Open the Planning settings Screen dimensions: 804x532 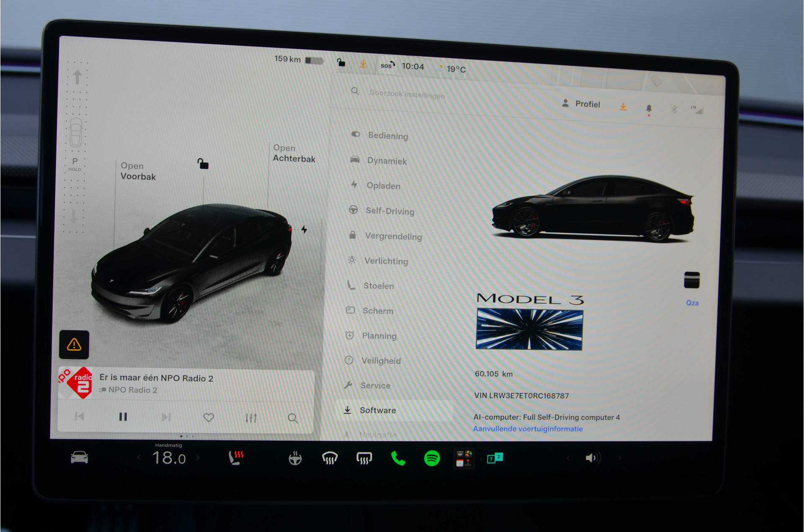point(371,336)
